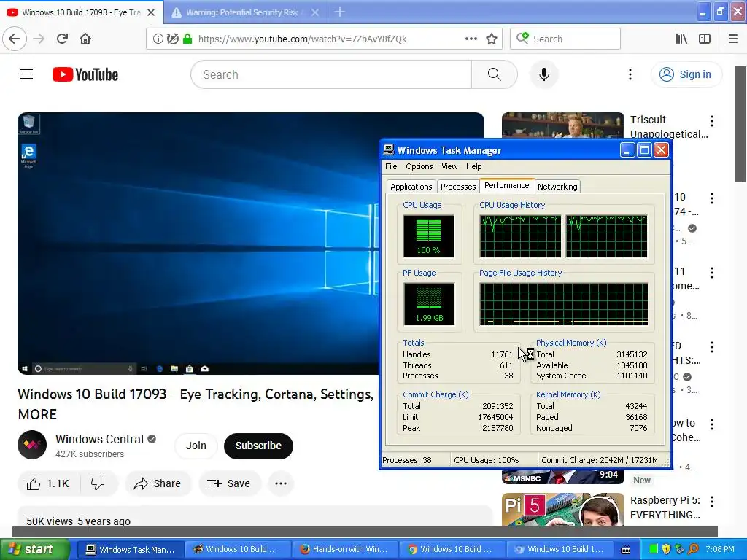Image resolution: width=747 pixels, height=560 pixels.
Task: Open the MSNBC video thumbnail
Action: [x=562, y=476]
